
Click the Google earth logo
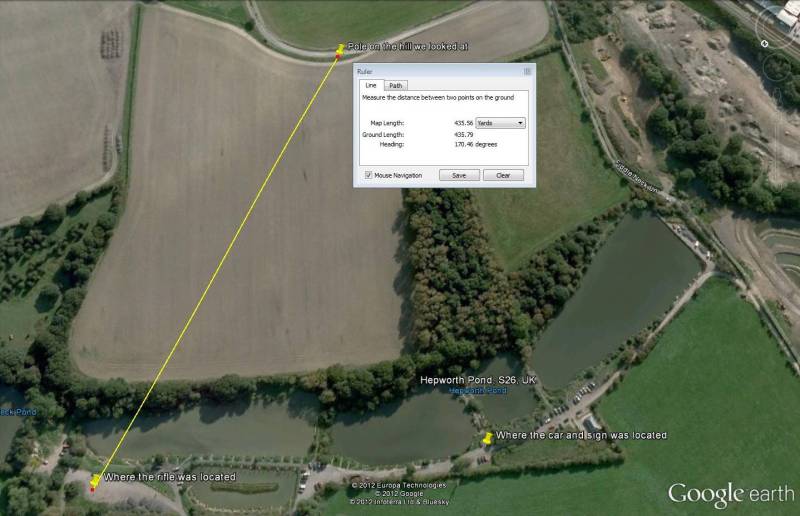coord(731,495)
